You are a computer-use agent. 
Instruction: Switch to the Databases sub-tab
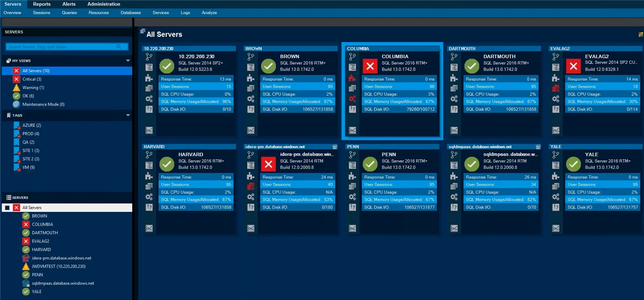coord(131,13)
